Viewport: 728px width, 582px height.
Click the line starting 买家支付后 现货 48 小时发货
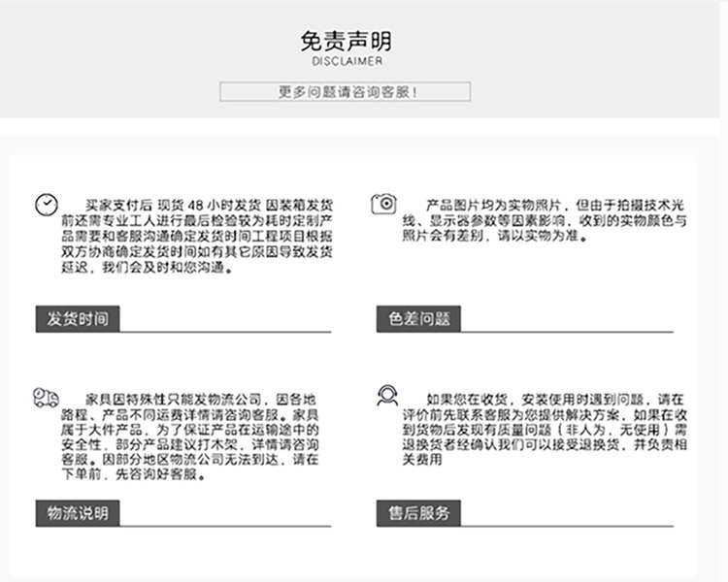(209, 205)
